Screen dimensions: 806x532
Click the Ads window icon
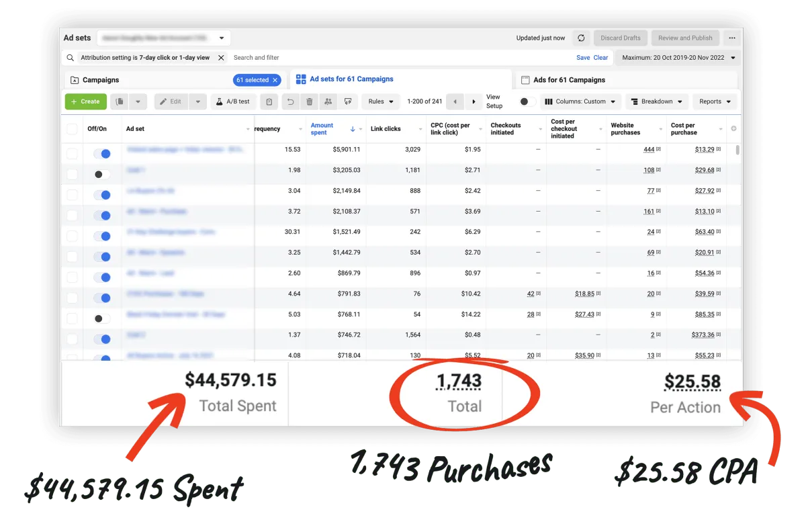pos(526,80)
